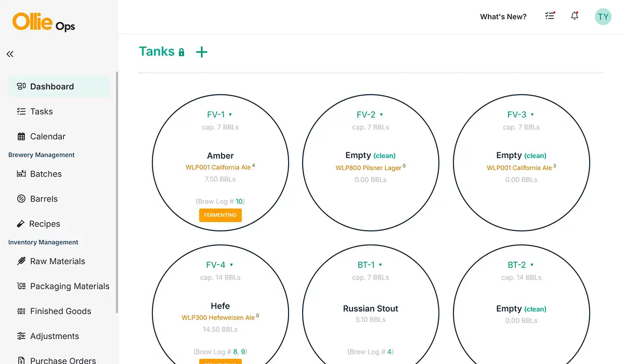Click the FERMENTING status badge on Amber tank

click(x=220, y=215)
